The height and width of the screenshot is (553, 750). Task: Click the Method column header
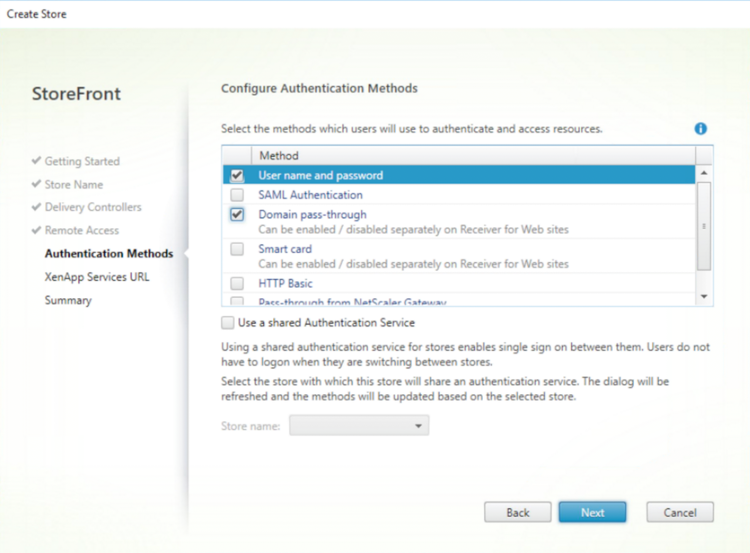tap(473, 155)
